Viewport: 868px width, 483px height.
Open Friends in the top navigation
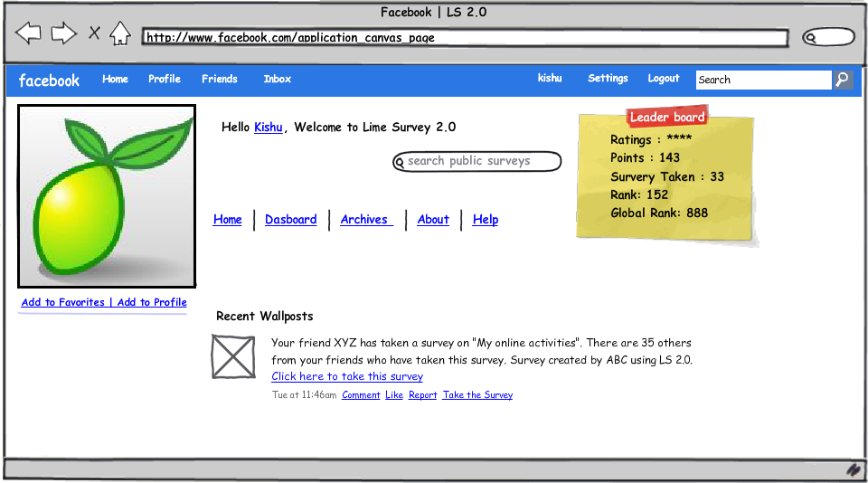coord(220,80)
